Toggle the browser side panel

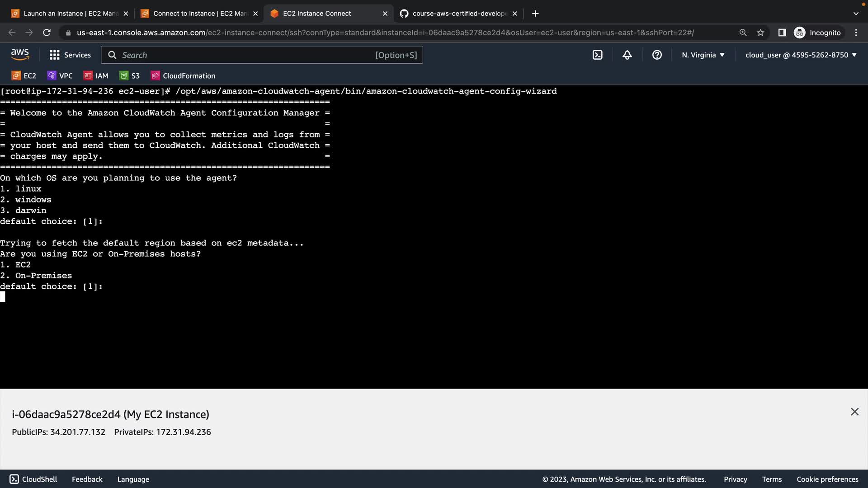[782, 33]
